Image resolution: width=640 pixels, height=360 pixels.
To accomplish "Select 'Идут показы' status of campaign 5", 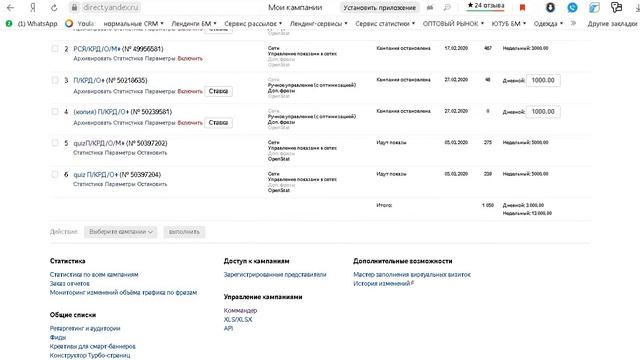I will [391, 142].
